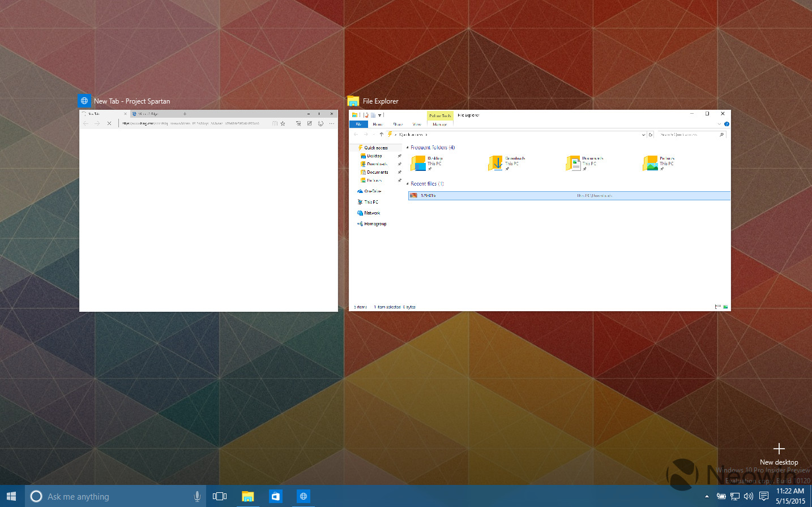Click the Search Quick access box
The width and height of the screenshot is (812, 507).
click(691, 135)
